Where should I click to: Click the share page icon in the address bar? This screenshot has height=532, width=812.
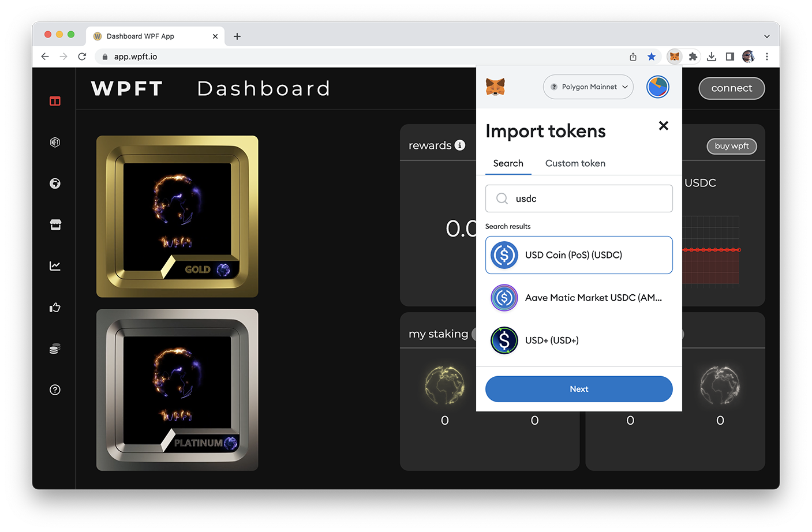(x=633, y=56)
